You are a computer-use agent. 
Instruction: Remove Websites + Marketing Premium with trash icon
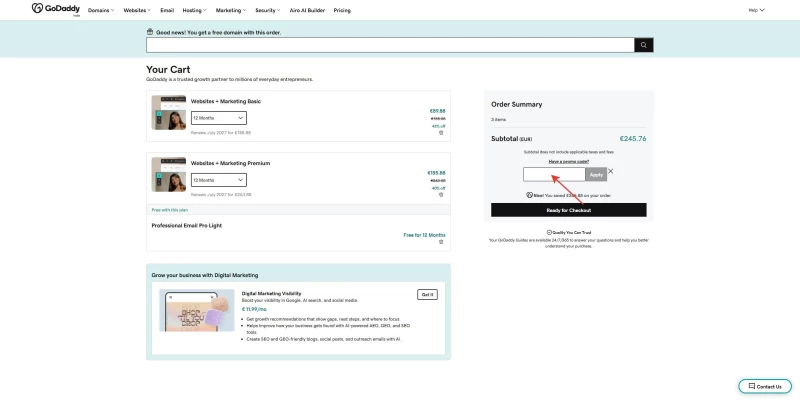point(441,195)
